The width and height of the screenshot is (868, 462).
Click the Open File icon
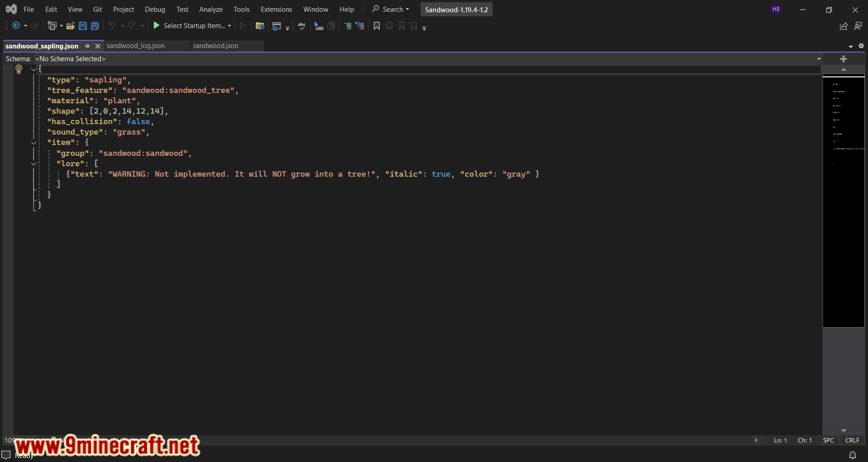click(x=70, y=26)
